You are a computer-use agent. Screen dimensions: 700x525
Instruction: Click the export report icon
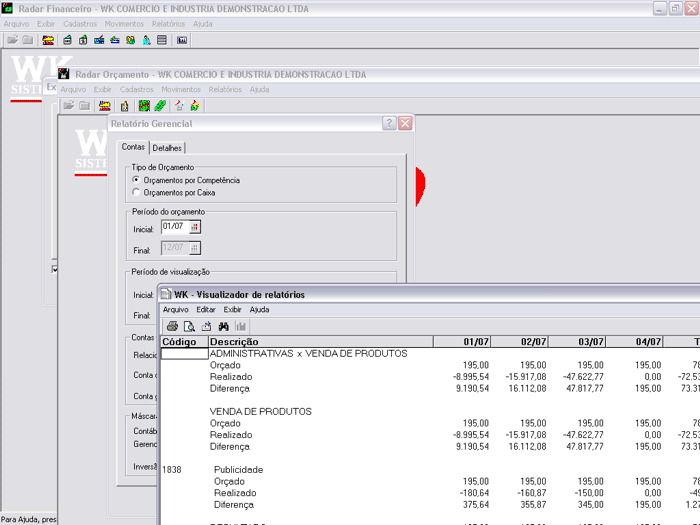(x=206, y=326)
